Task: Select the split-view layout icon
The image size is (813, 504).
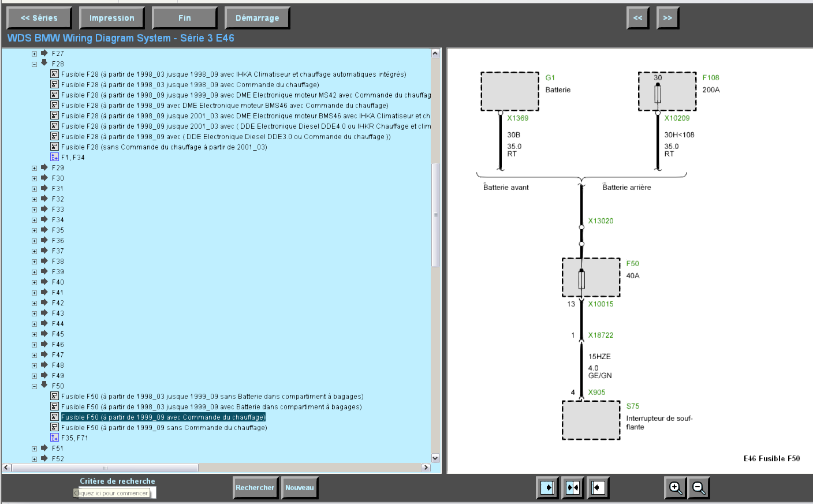Action: pyautogui.click(x=572, y=488)
